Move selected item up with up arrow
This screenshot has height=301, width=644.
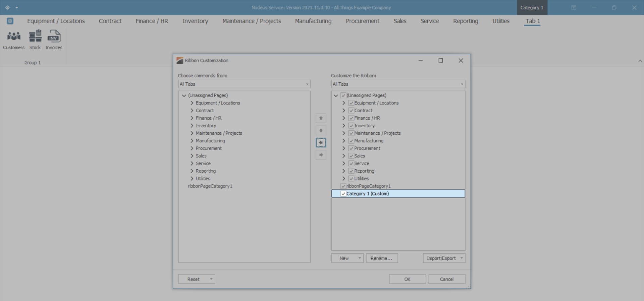coord(321,118)
